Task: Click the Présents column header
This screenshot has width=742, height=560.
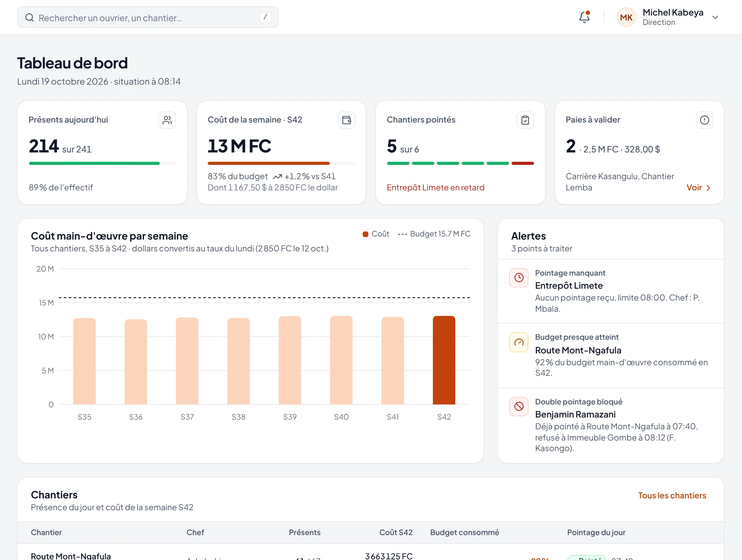Action: point(305,533)
